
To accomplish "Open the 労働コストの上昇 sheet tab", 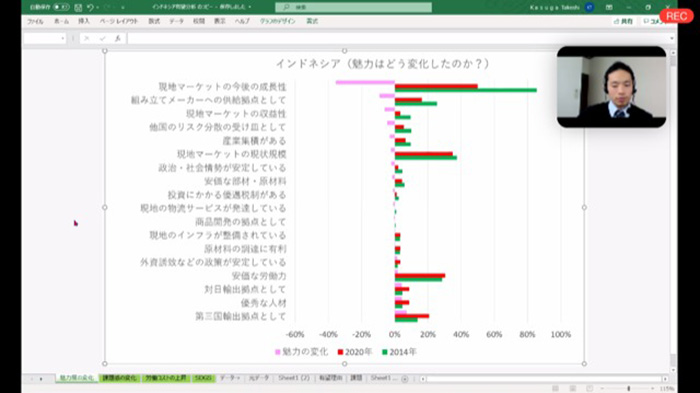I will pyautogui.click(x=166, y=378).
